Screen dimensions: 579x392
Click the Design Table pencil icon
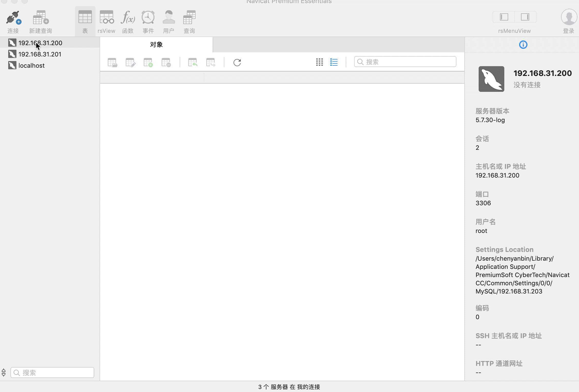(130, 62)
